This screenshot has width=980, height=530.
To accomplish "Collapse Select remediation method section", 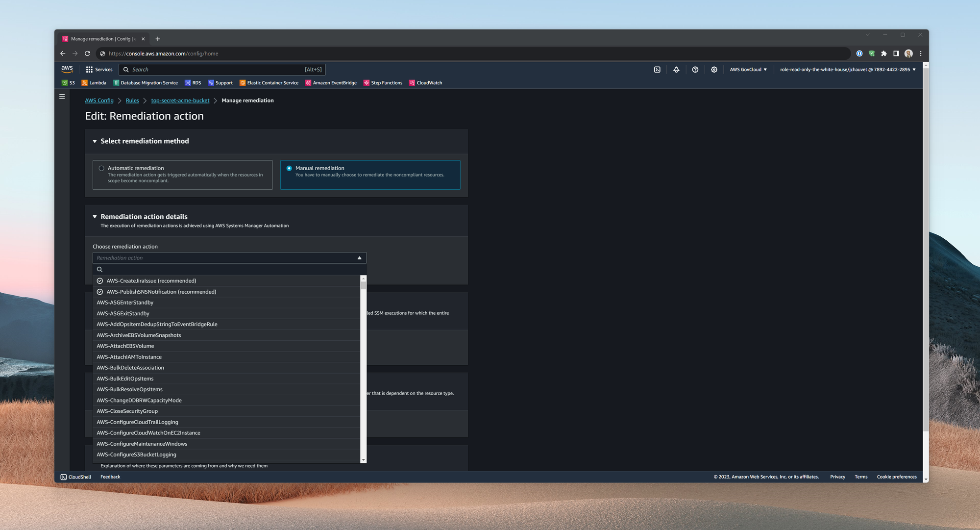I will click(x=95, y=141).
